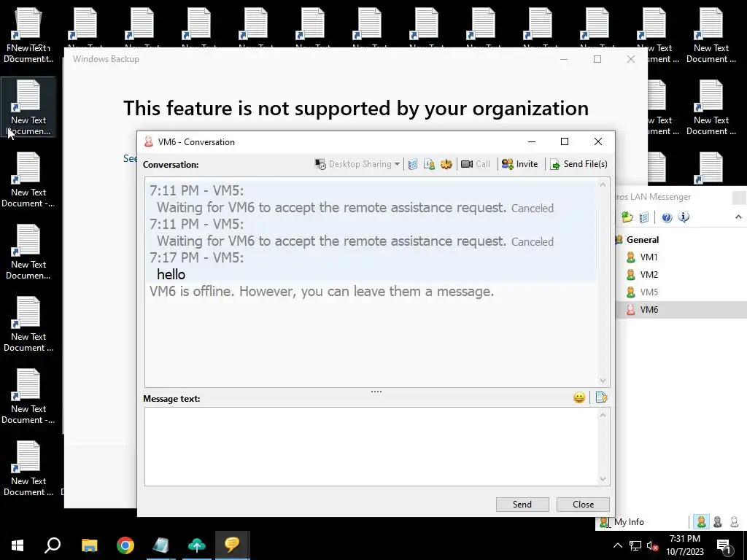Open message history notebook icon in conversation toolbar
Image resolution: width=747 pixels, height=560 pixels.
click(413, 164)
